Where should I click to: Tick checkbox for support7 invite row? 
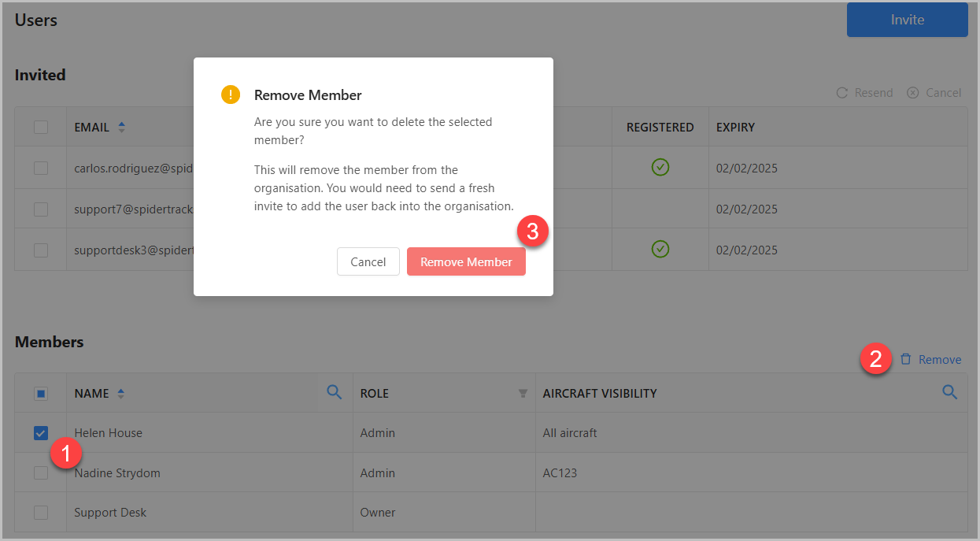(x=41, y=209)
